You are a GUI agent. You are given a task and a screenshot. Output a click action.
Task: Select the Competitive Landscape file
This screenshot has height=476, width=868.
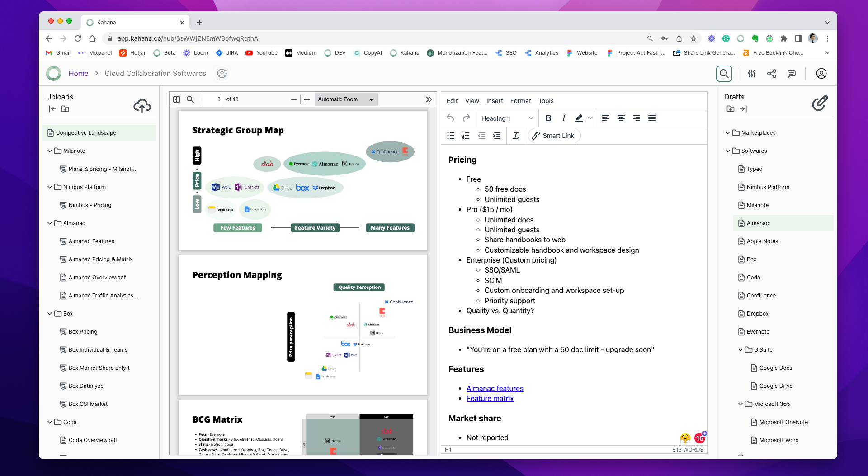(x=99, y=133)
